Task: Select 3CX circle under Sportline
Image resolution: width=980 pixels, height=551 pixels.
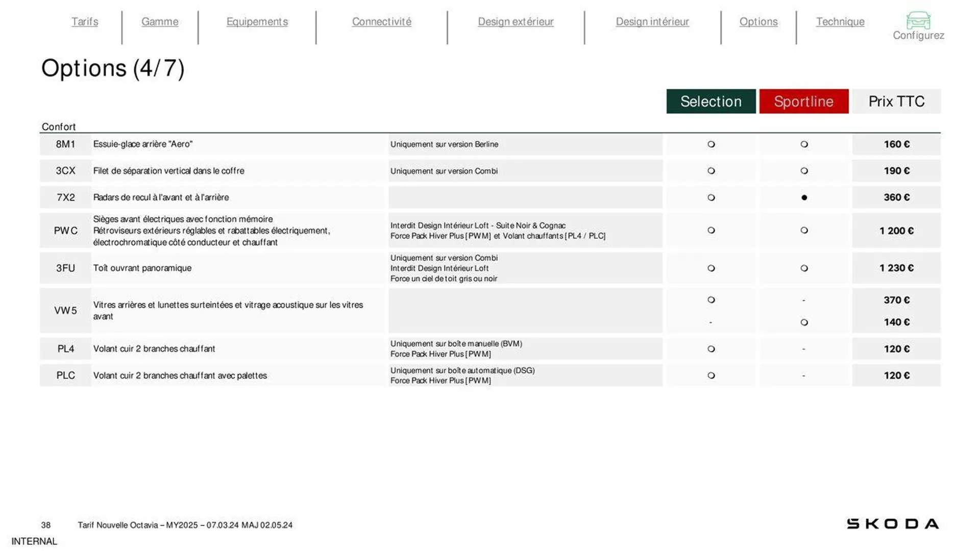Action: coord(804,171)
